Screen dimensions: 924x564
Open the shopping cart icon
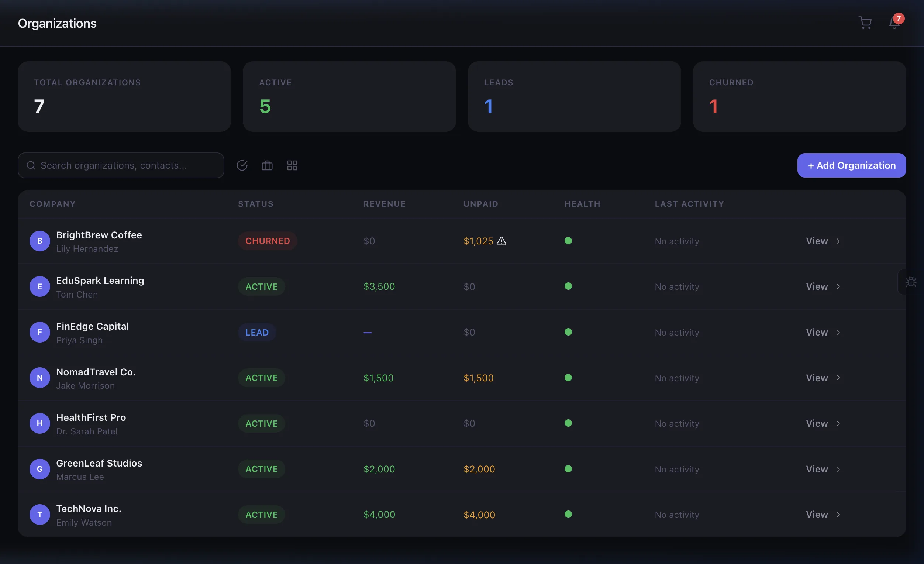(x=864, y=23)
